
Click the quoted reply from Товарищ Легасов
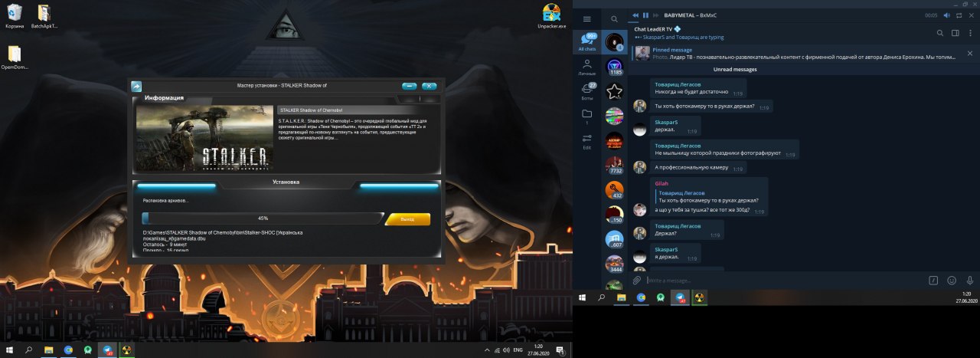[x=707, y=196]
